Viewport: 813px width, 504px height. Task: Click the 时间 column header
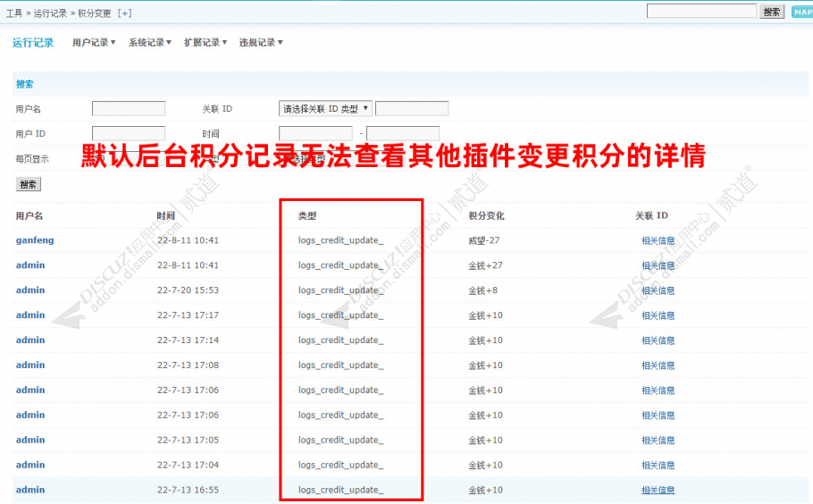(x=166, y=215)
